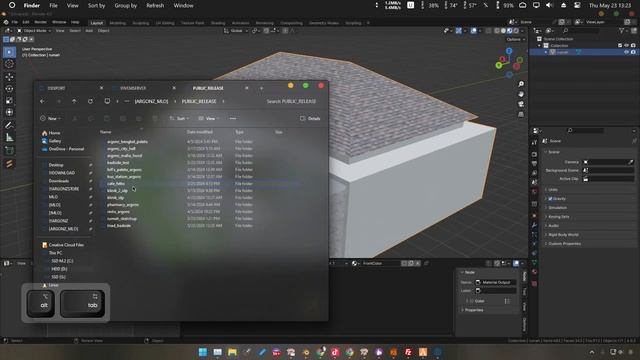Select the Measure tool in Blender

9,138
